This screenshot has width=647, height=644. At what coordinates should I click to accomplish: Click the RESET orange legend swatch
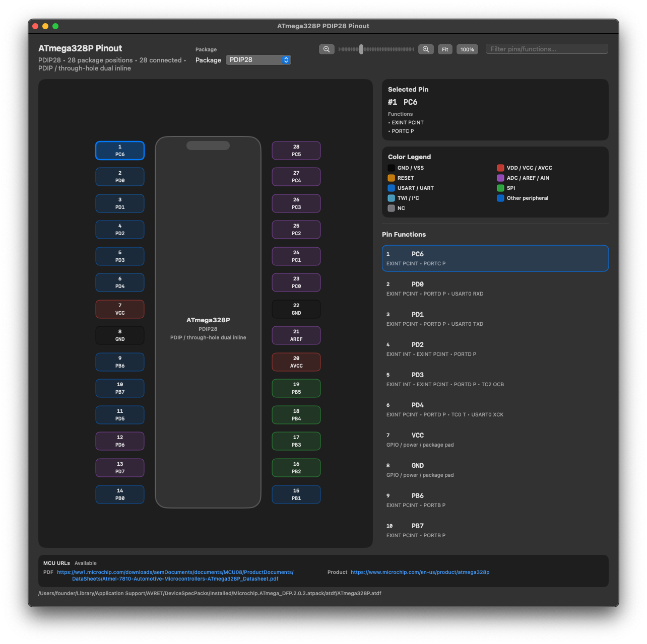click(x=391, y=178)
